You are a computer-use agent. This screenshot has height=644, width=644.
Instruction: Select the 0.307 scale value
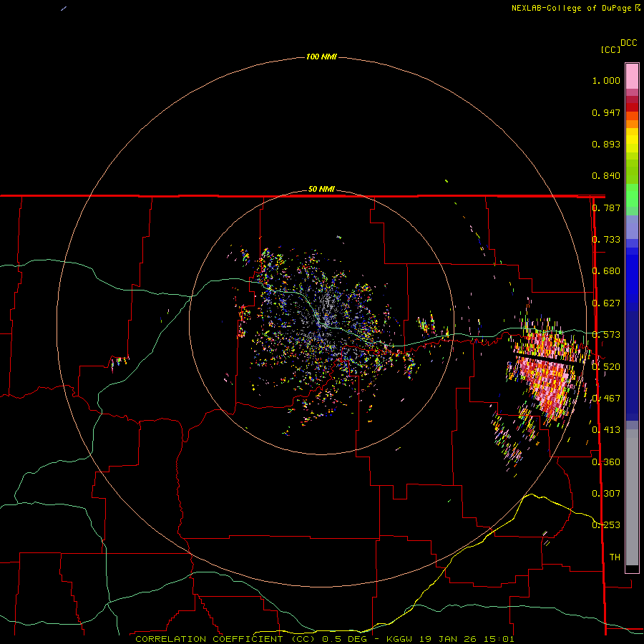coord(606,494)
